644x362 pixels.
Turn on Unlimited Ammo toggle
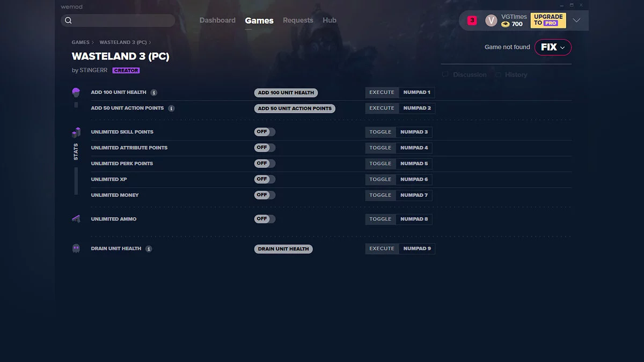pyautogui.click(x=265, y=219)
